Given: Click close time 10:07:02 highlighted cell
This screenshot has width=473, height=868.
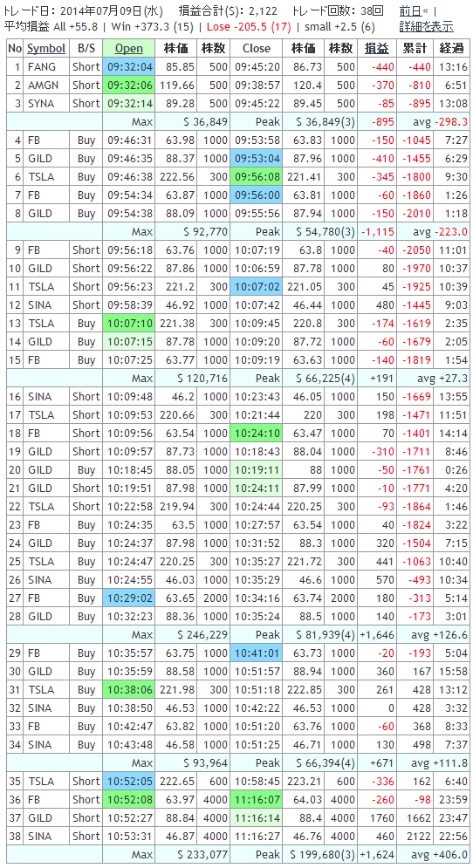Looking at the screenshot, I should tap(257, 286).
